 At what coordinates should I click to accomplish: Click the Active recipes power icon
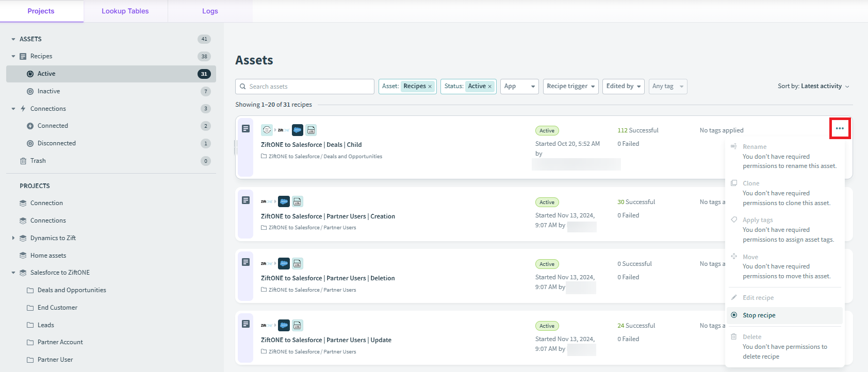tap(30, 74)
